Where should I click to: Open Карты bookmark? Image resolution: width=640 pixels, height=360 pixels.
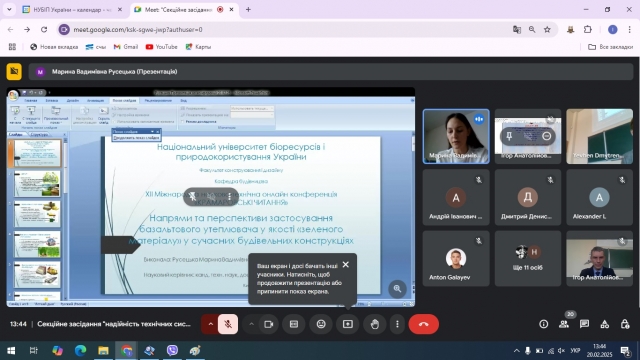(x=198, y=47)
